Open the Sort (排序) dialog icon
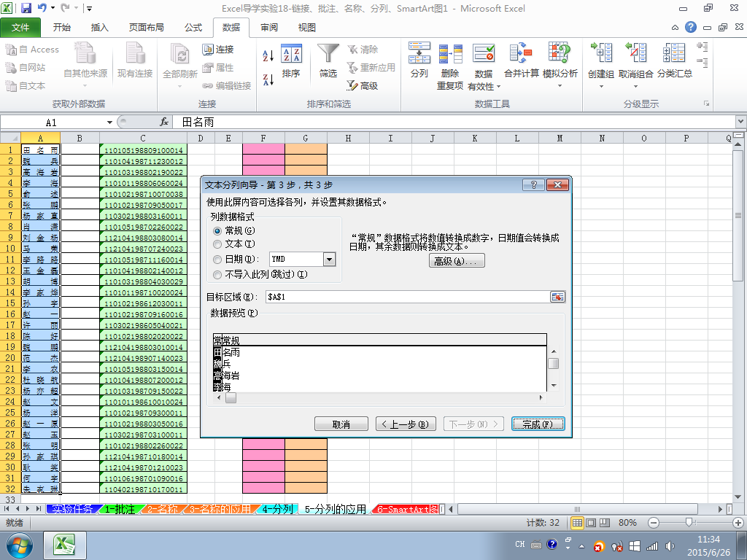This screenshot has height=560, width=747. pyautogui.click(x=291, y=61)
